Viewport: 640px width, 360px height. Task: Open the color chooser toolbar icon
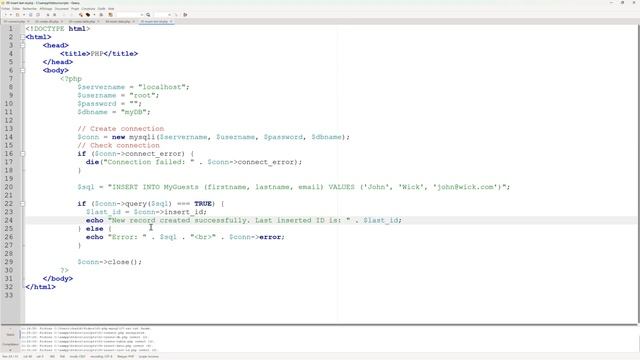110,15
